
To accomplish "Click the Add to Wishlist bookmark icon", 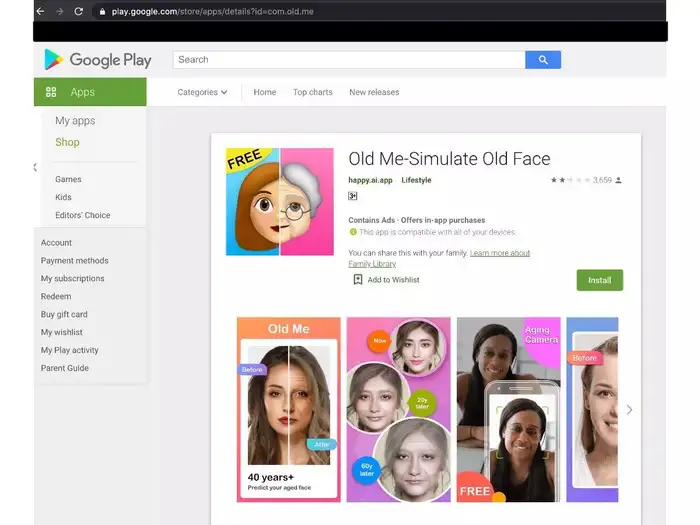I will [357, 280].
